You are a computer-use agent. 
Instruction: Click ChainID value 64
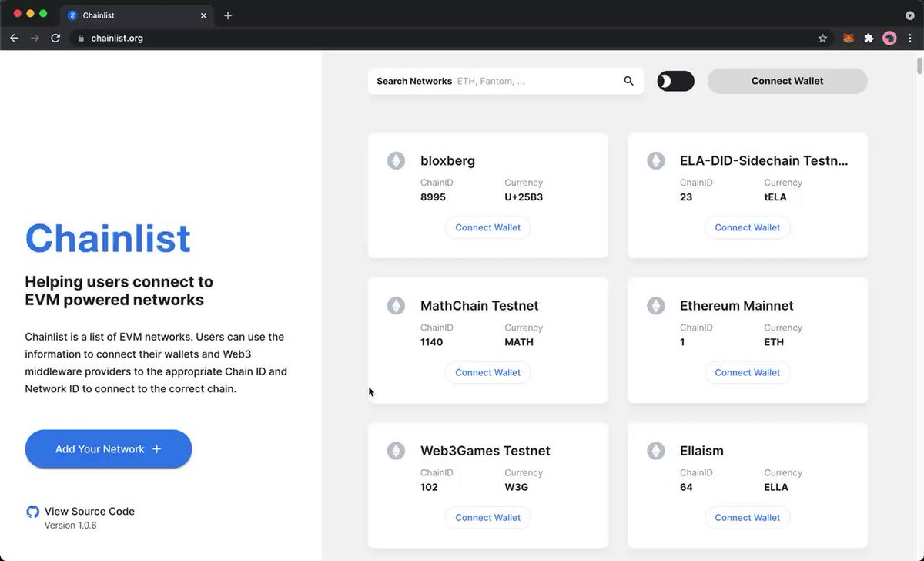pyautogui.click(x=686, y=487)
